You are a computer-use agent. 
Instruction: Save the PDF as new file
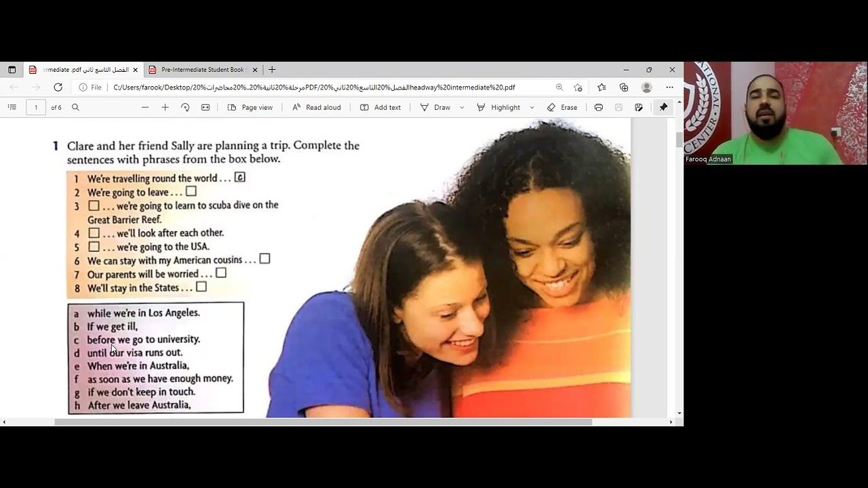tap(639, 107)
